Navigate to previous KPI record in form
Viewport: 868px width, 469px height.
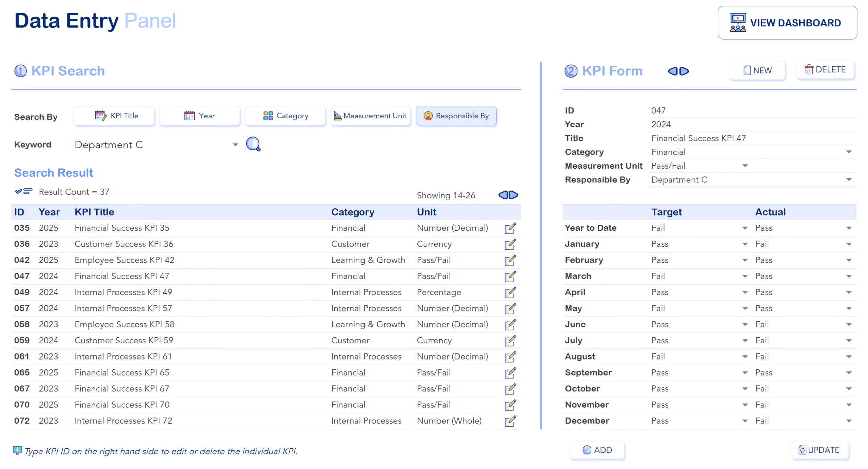(673, 71)
